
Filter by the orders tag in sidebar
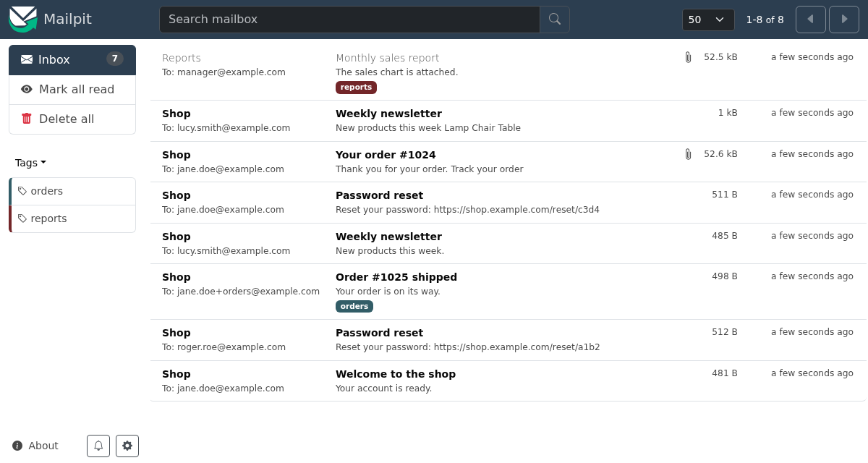[x=72, y=191]
